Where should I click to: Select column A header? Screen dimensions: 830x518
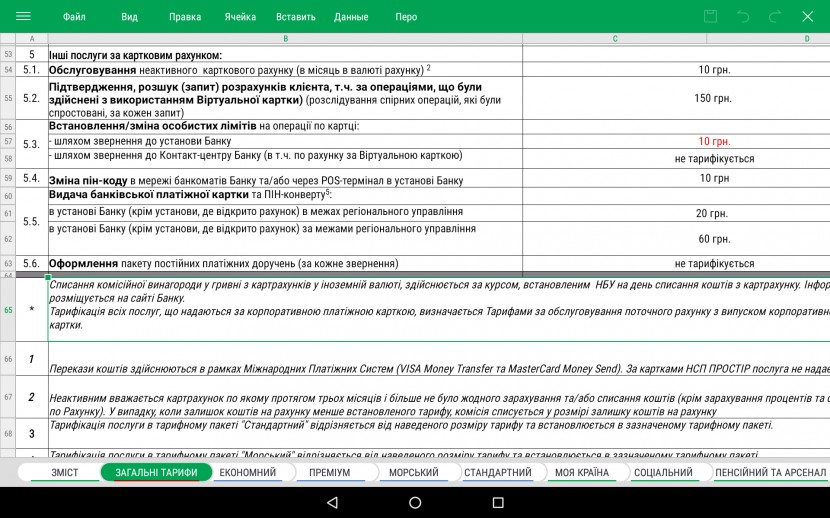tap(32, 39)
